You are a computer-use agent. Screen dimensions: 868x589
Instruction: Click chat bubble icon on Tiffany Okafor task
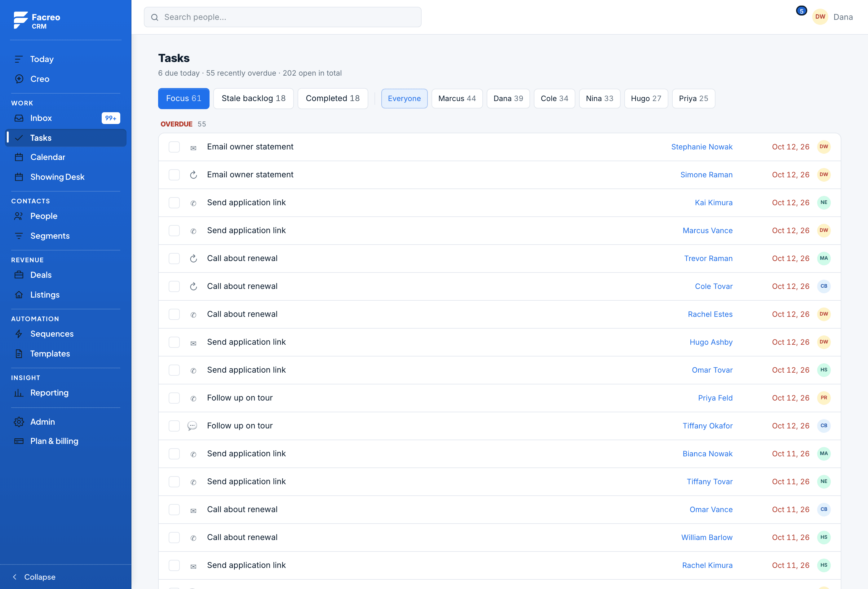[192, 426]
